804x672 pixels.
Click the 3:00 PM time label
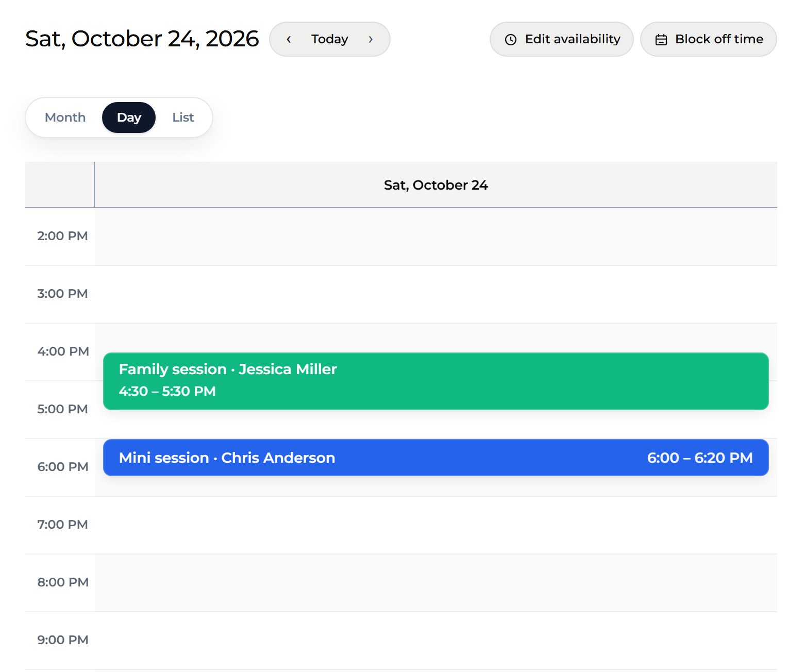coord(62,294)
